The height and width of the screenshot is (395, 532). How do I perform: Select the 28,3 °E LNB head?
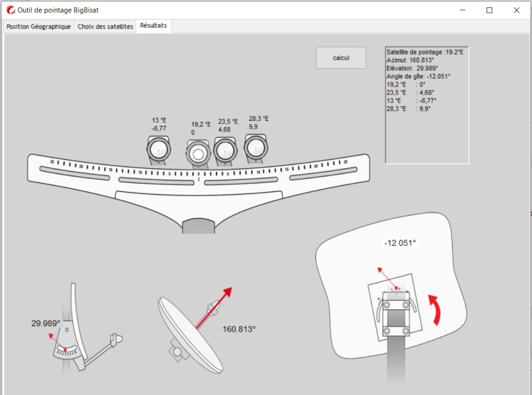(256, 147)
